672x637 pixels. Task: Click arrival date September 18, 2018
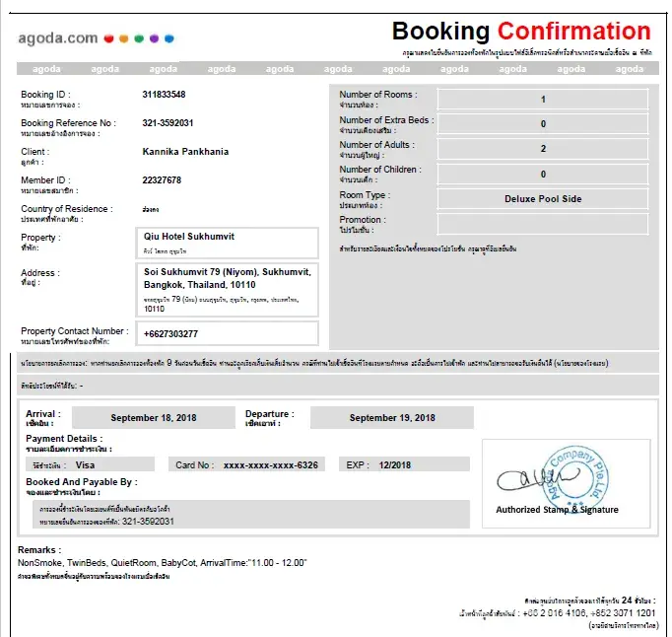pos(154,418)
